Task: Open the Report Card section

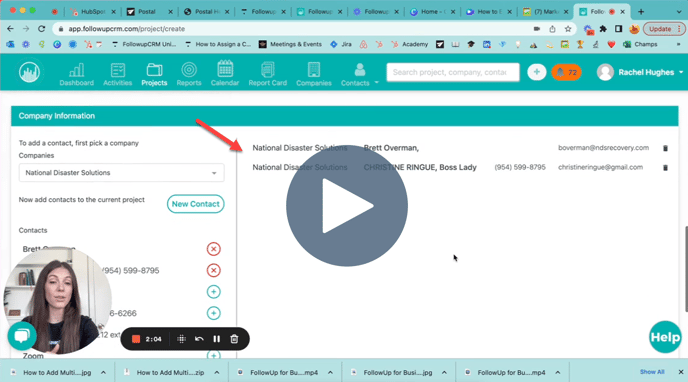Action: click(x=268, y=74)
